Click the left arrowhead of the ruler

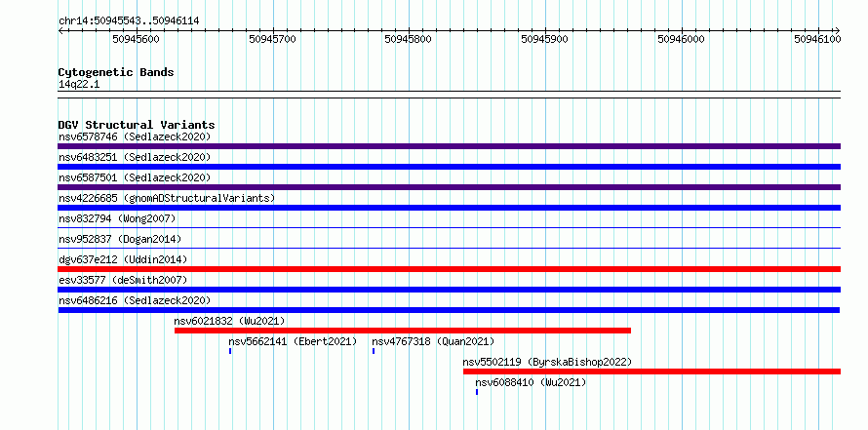(60, 30)
